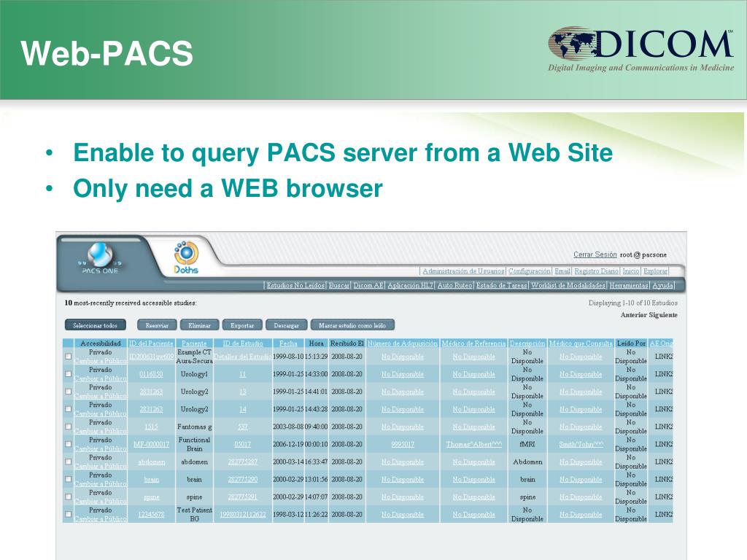Sort by Médico que Consulta column header
Image resolution: width=747 pixels, height=560 pixels.
(580, 343)
